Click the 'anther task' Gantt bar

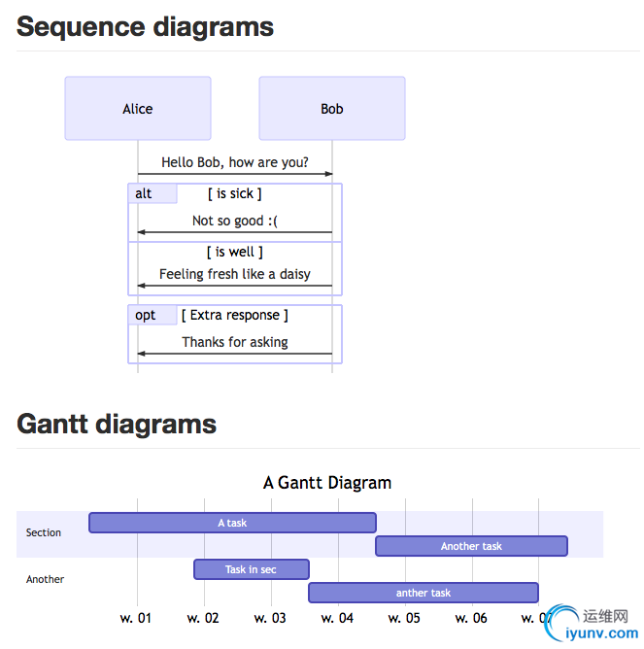point(424,593)
